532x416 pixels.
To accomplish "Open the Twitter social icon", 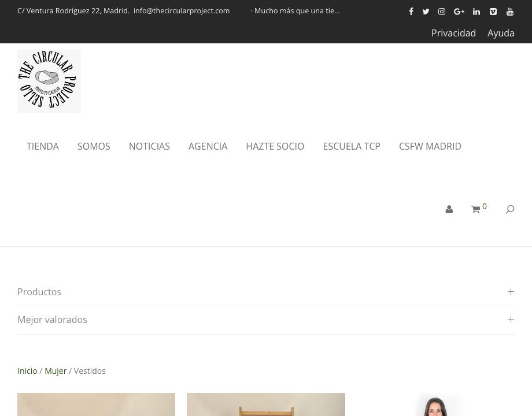I will [x=426, y=12].
